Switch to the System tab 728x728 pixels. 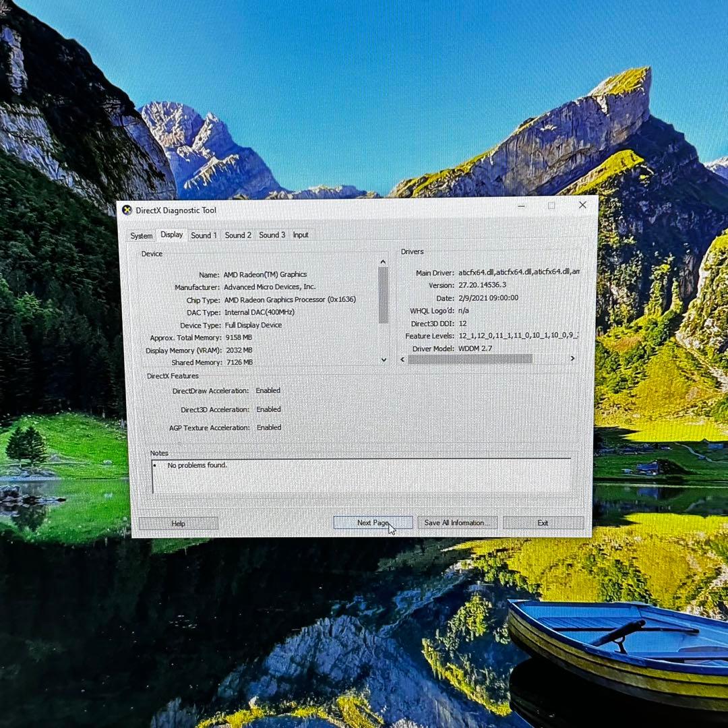[x=141, y=235]
